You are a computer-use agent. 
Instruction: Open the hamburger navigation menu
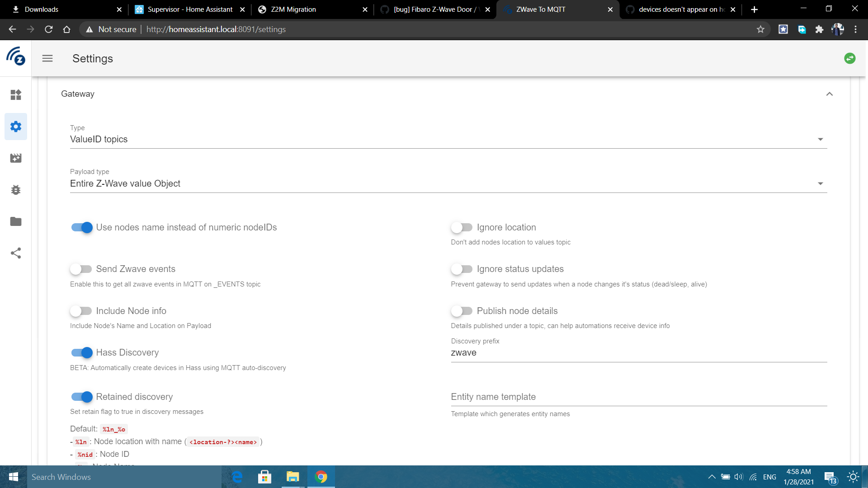(x=47, y=58)
